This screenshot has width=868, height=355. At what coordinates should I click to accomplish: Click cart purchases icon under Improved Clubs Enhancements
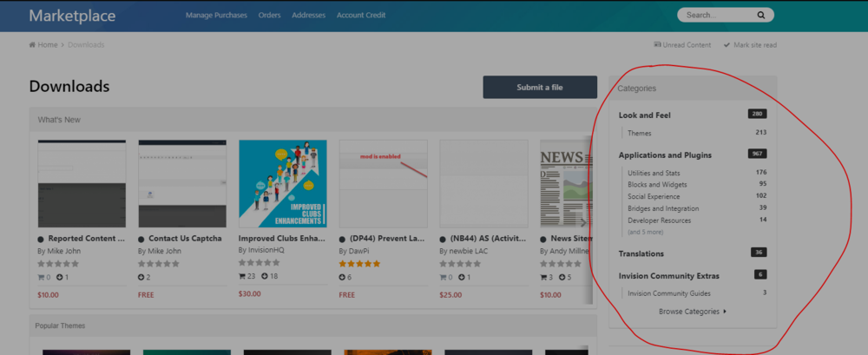click(x=242, y=277)
